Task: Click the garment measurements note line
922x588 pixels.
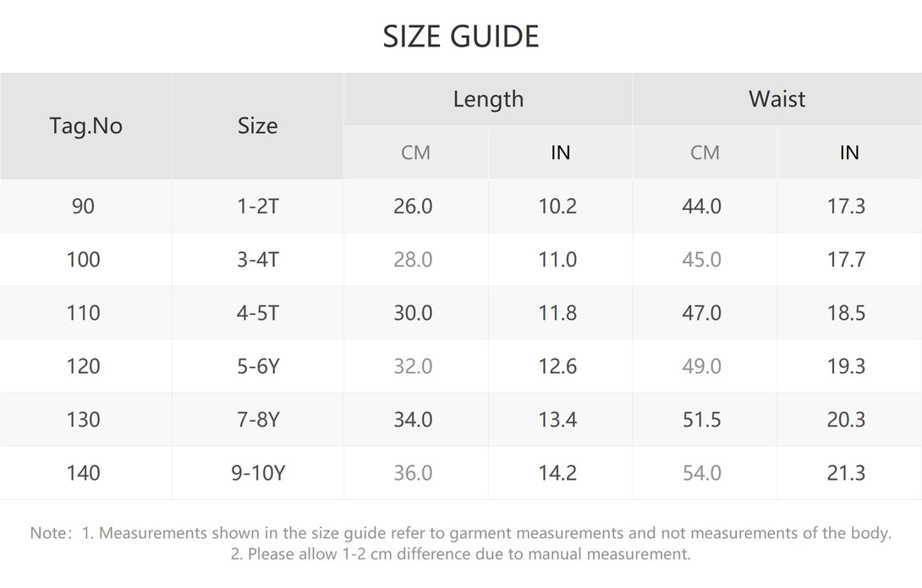Action: pyautogui.click(x=461, y=533)
